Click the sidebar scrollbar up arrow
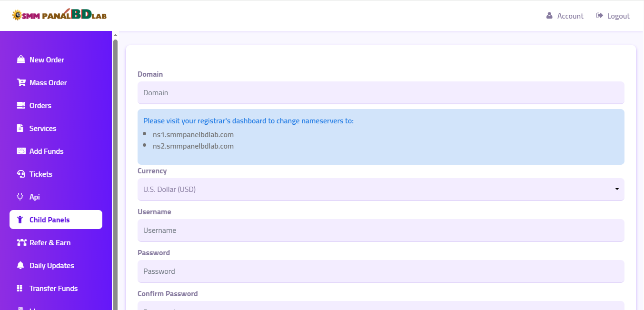 [x=115, y=35]
